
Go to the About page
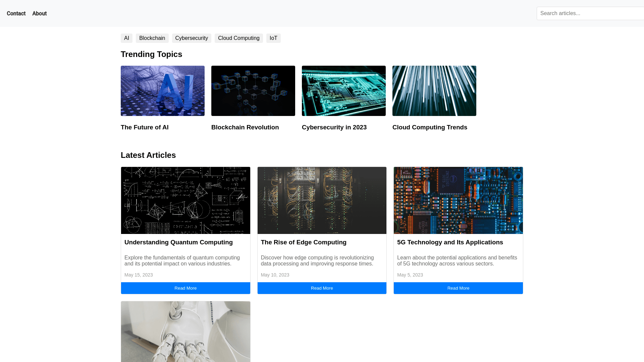click(39, 13)
